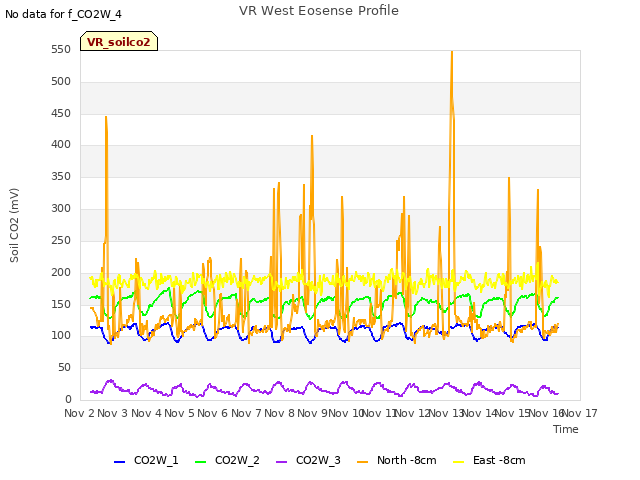
Task: Click the orange spike peak near Nov 3
Action: [x=106, y=118]
